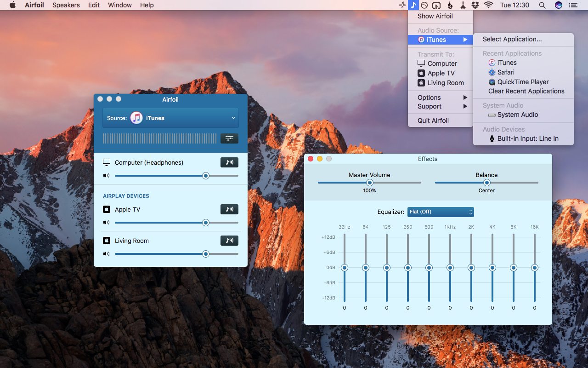Click Living Room Apple logo in Airfoil window
588x368 pixels.
[107, 241]
